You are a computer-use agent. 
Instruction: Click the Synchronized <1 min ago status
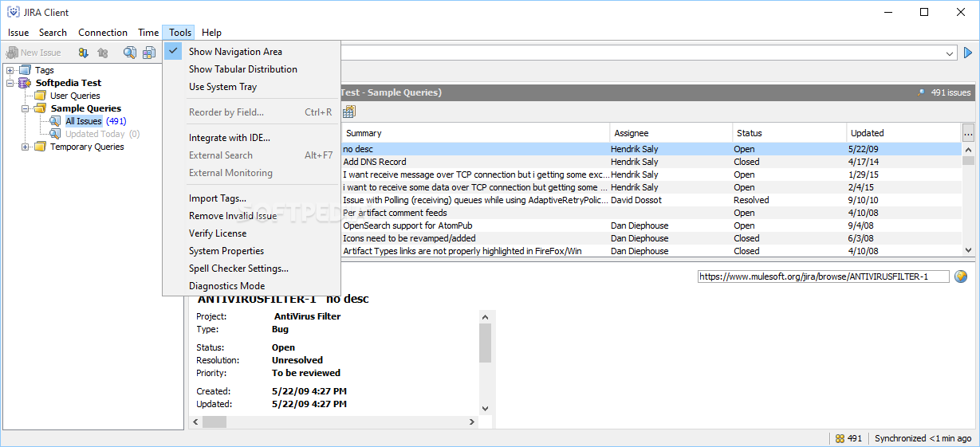click(923, 438)
